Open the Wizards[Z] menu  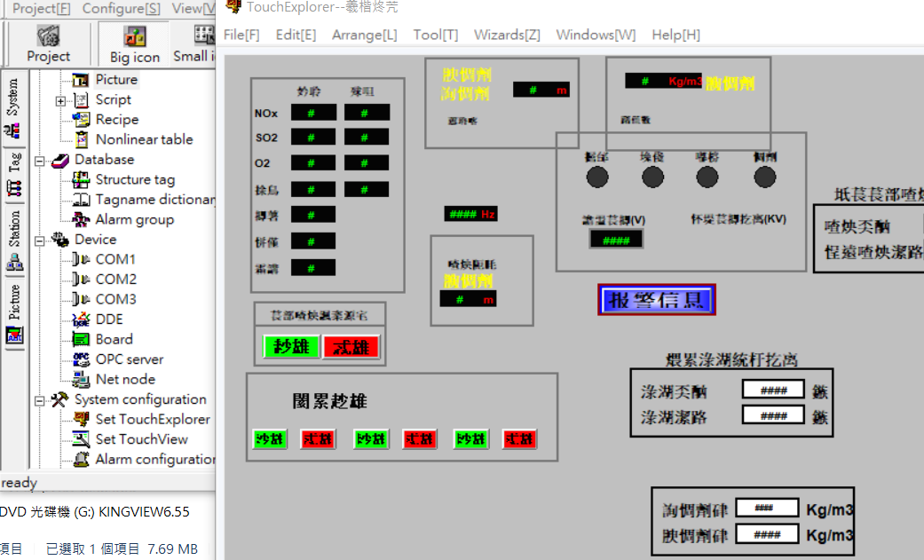point(506,35)
